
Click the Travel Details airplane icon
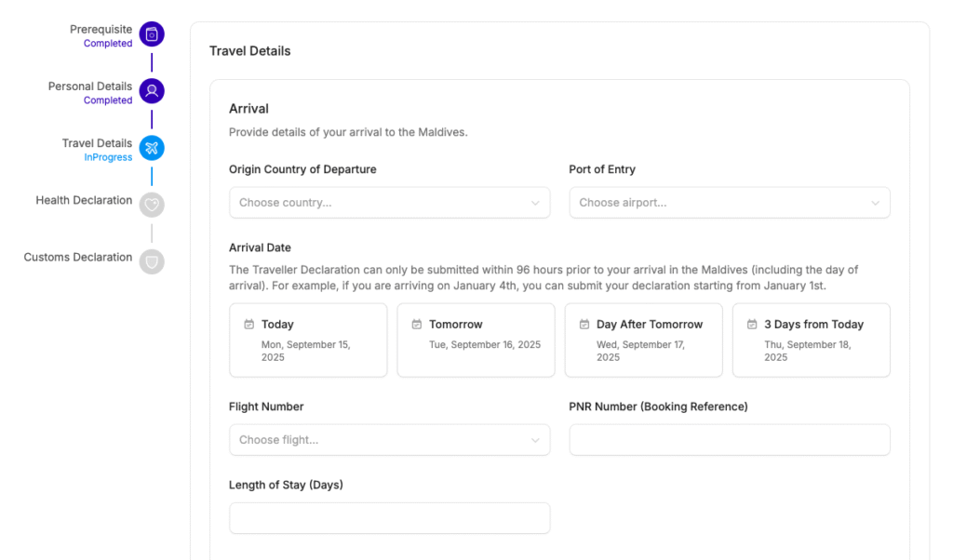152,148
